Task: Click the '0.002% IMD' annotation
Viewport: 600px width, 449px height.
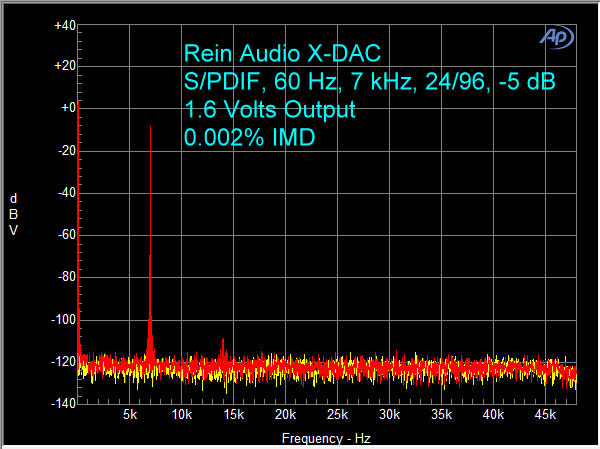Action: 249,139
